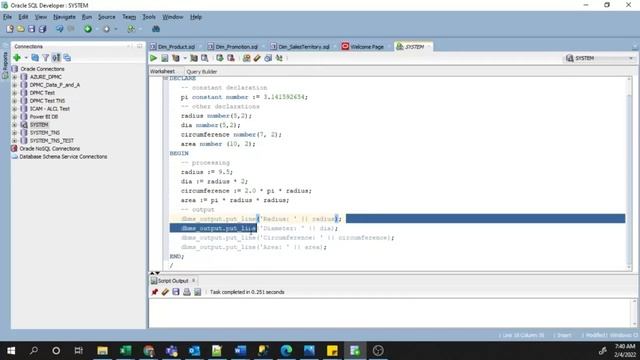
Task: Click the Open folder icon in main toolbar
Action: [20, 29]
